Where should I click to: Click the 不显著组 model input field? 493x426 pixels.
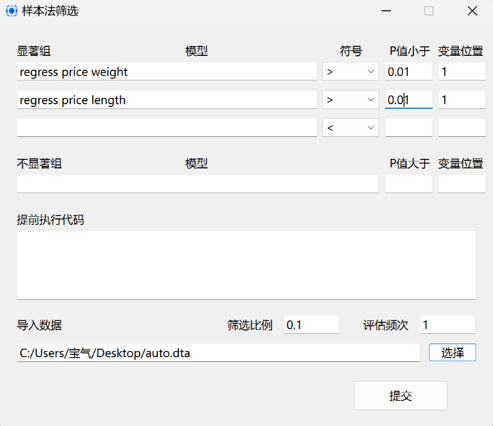pyautogui.click(x=198, y=184)
